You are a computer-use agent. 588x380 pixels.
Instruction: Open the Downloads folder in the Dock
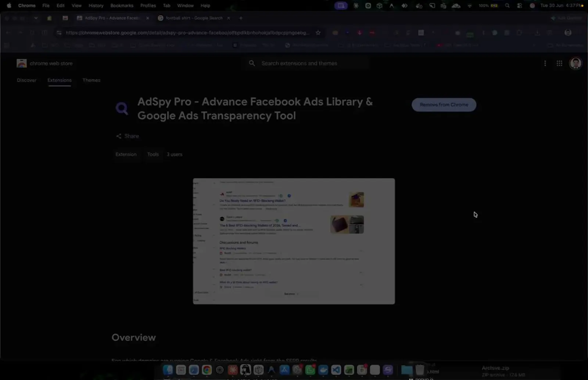407,370
